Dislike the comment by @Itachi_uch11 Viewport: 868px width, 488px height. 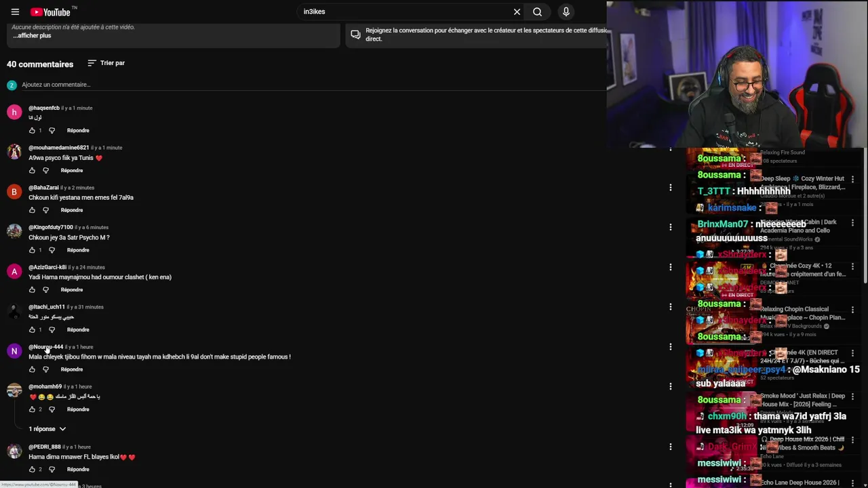point(52,329)
